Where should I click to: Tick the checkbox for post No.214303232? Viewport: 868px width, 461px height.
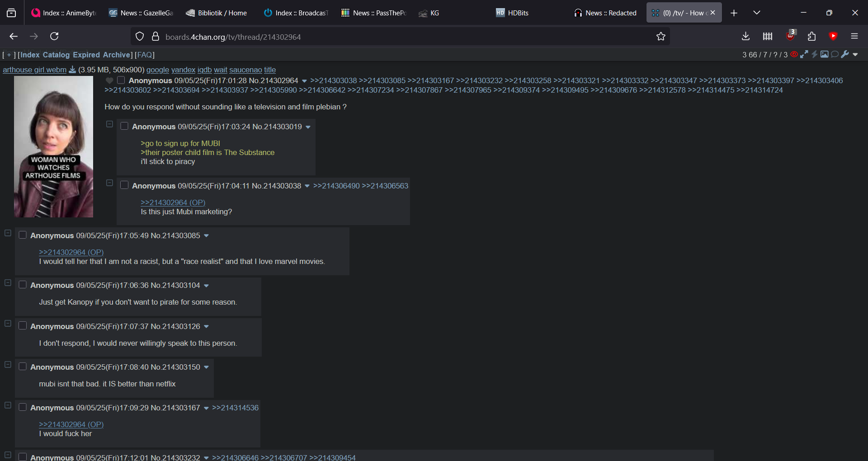23,457
